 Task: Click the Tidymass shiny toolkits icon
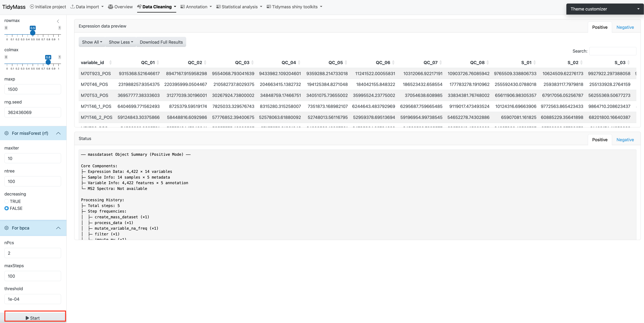[269, 7]
